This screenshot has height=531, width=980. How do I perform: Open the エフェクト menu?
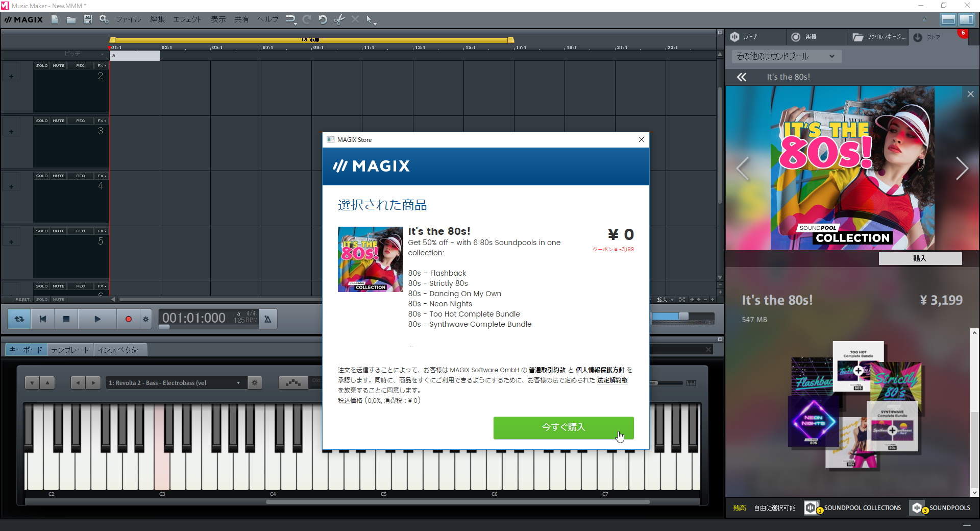(187, 19)
